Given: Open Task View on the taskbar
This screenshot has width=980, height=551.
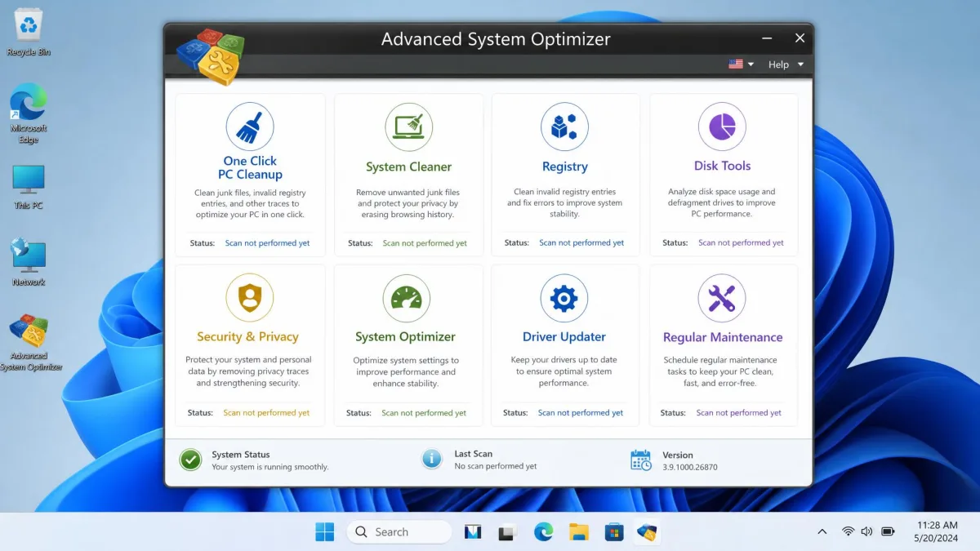Looking at the screenshot, I should [507, 532].
